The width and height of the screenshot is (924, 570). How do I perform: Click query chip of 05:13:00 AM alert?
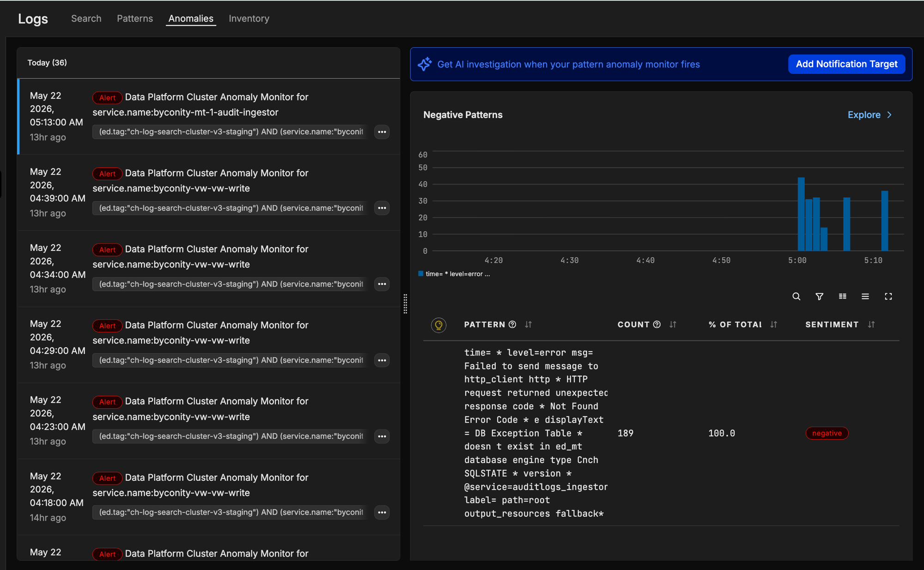(x=230, y=132)
